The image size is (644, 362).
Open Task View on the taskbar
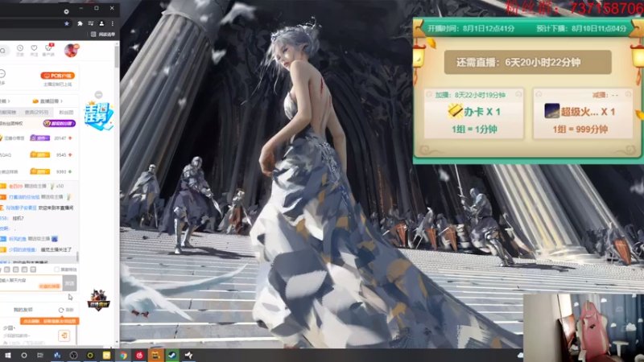39,356
